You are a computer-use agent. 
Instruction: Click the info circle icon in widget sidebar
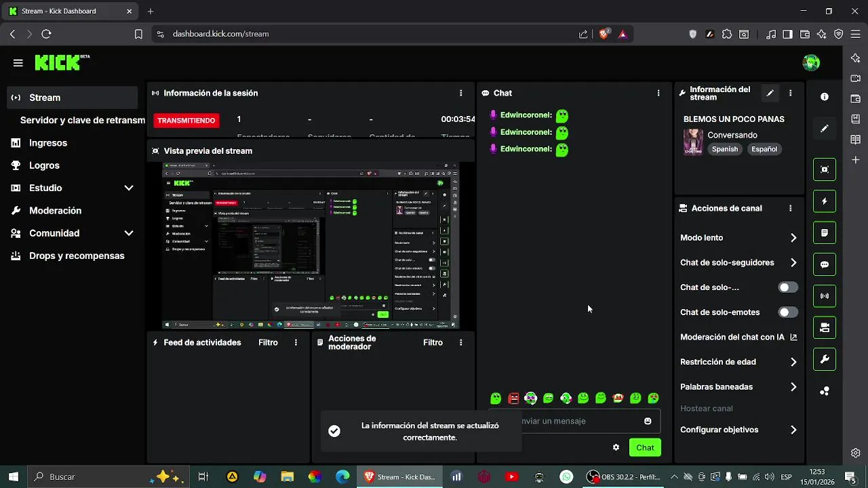(825, 97)
